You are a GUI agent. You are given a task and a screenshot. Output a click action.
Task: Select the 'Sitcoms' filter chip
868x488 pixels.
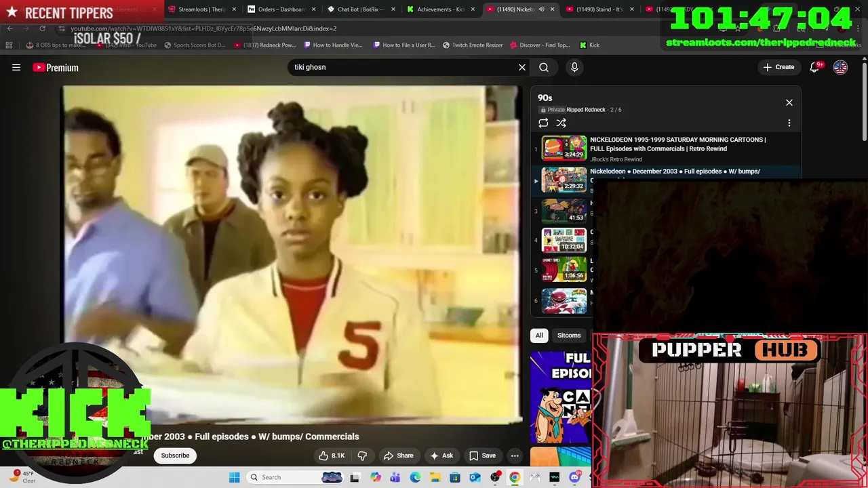[569, 335]
